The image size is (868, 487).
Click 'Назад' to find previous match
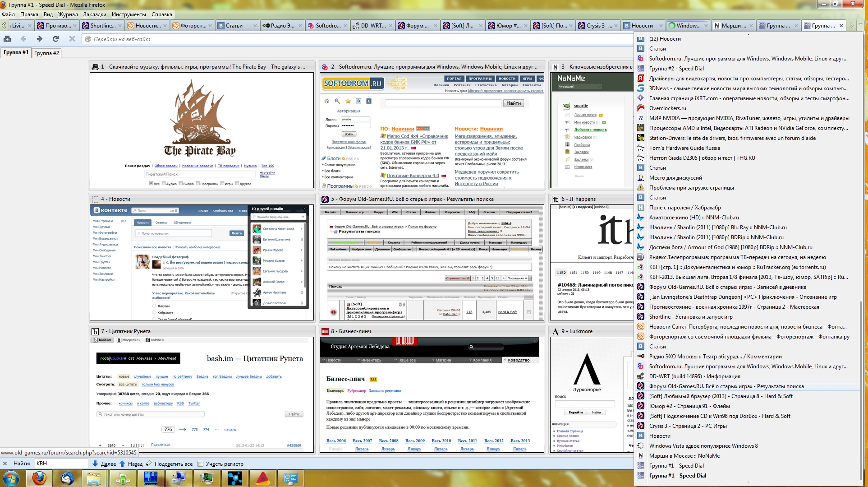click(x=131, y=464)
